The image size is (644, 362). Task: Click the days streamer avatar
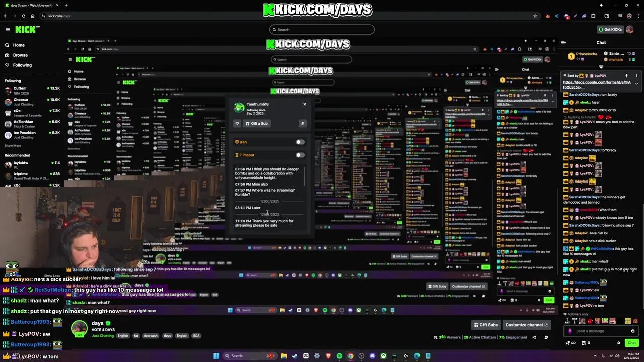79,328
